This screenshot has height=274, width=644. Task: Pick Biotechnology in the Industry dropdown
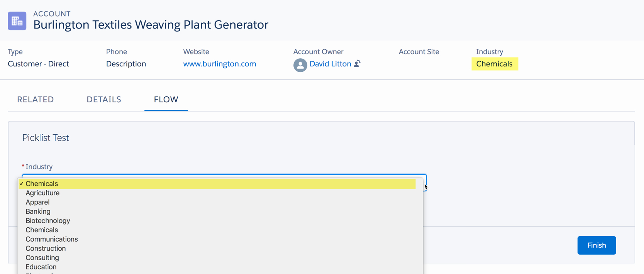point(48,221)
